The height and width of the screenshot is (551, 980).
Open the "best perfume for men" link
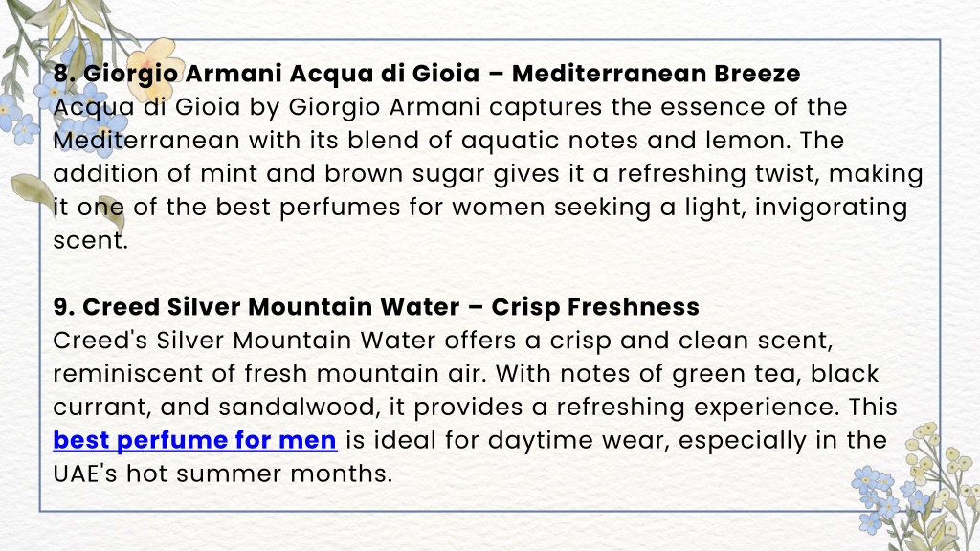195,440
